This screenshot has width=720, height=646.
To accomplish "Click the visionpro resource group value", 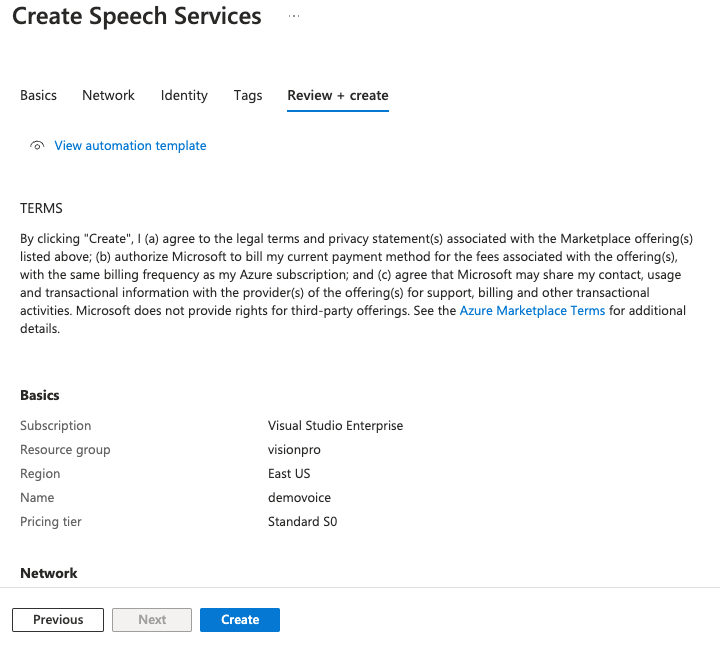I will click(294, 450).
